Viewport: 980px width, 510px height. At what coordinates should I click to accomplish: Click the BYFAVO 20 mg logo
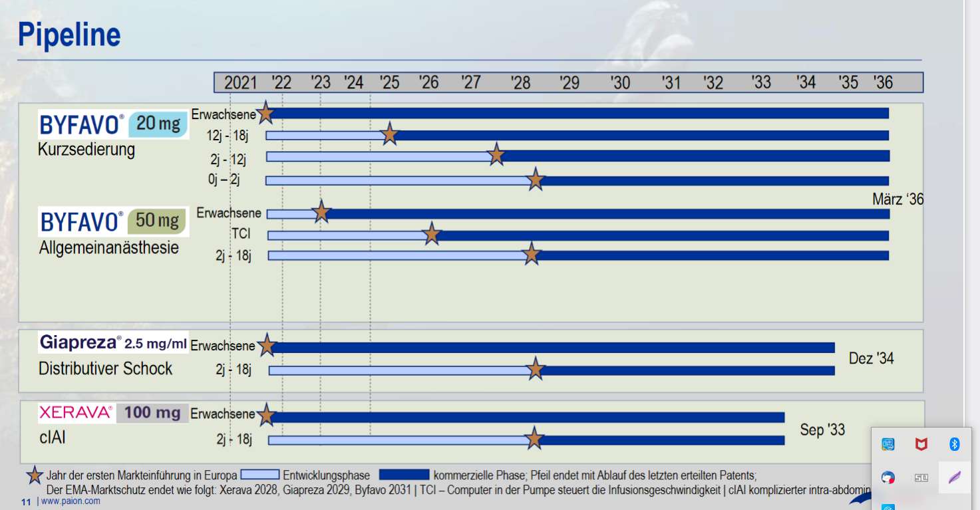point(112,124)
